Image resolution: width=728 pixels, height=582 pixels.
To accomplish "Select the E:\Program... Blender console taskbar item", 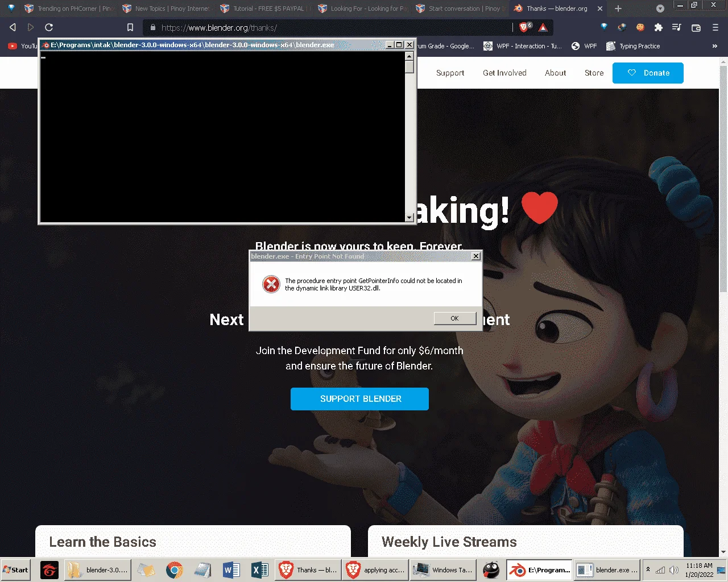I will tap(540, 570).
